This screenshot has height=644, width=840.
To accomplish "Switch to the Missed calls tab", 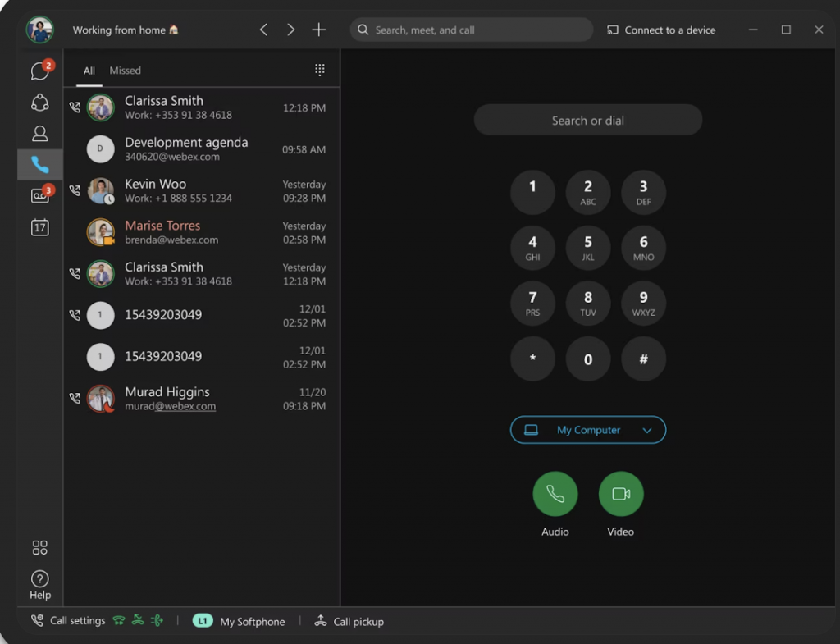I will coord(125,71).
